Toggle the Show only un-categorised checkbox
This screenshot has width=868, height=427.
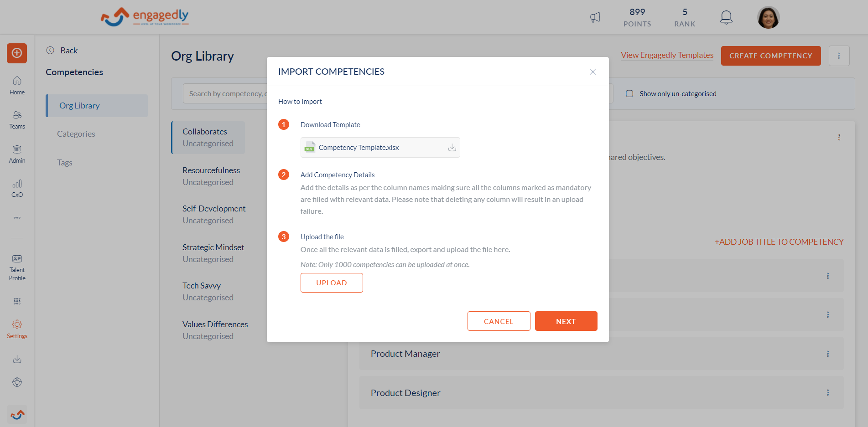click(x=629, y=93)
